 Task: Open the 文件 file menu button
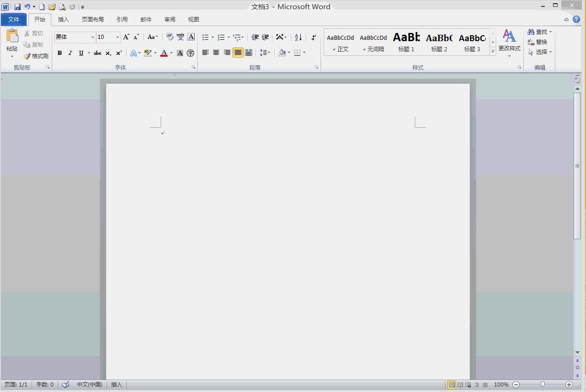pos(14,19)
